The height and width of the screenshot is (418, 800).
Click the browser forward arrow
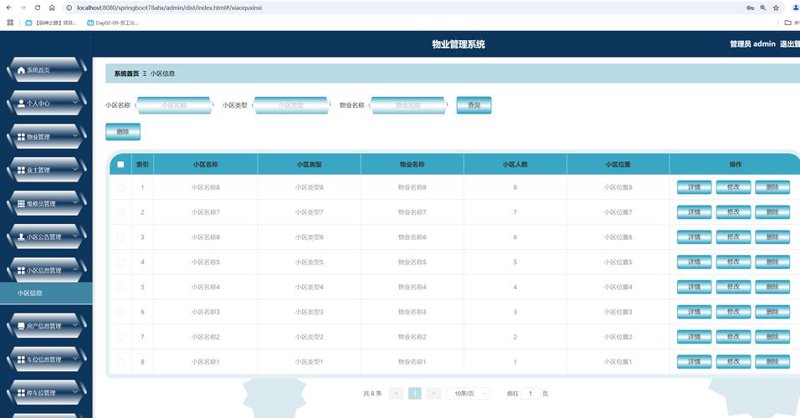[x=23, y=8]
